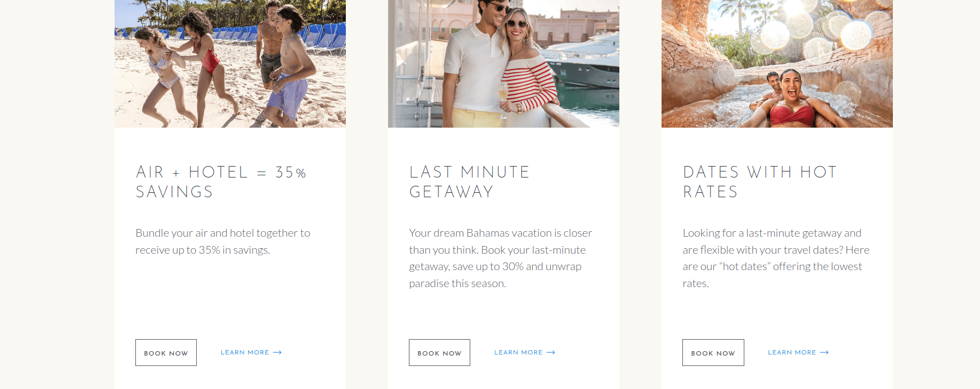Open the water slide couple photo
Image resolution: width=980 pixels, height=389 pixels.
click(x=777, y=64)
